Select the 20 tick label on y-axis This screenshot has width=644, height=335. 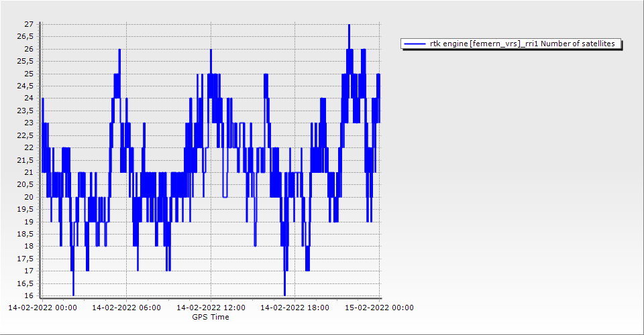pos(28,197)
